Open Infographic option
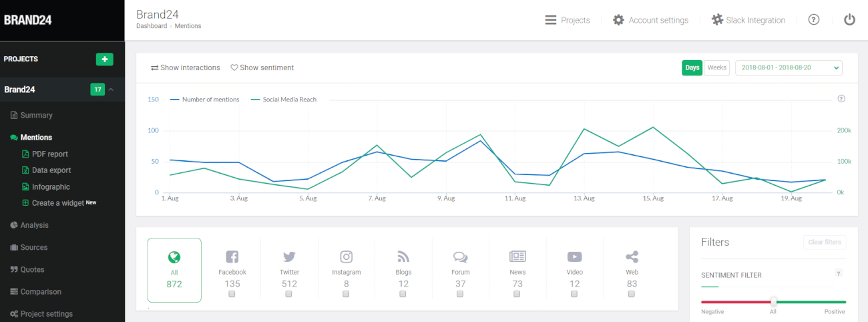The width and height of the screenshot is (868, 322). point(51,187)
